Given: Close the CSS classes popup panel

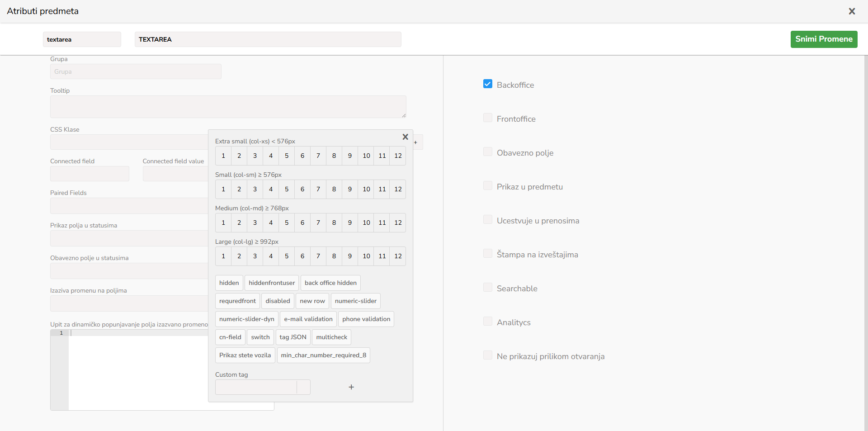Looking at the screenshot, I should (x=405, y=137).
